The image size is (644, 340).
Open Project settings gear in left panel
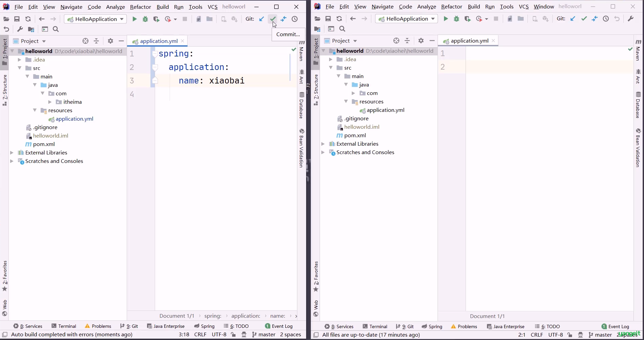click(x=110, y=41)
